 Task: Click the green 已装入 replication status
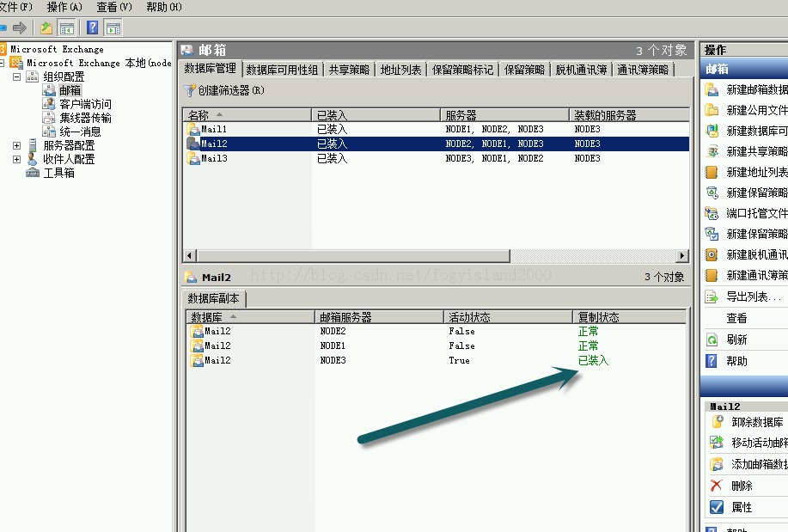pyautogui.click(x=593, y=360)
